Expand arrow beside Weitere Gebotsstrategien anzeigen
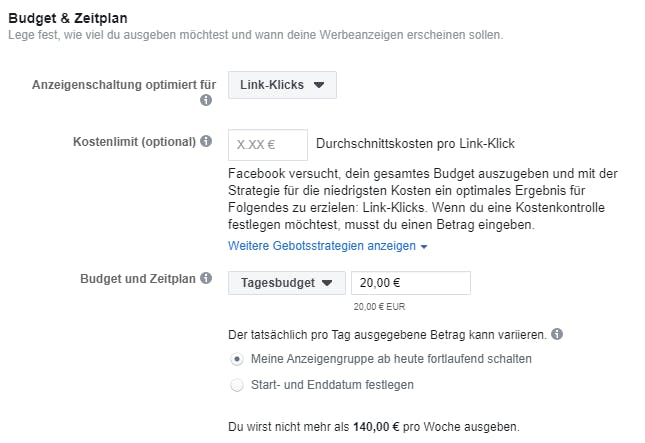 point(424,246)
